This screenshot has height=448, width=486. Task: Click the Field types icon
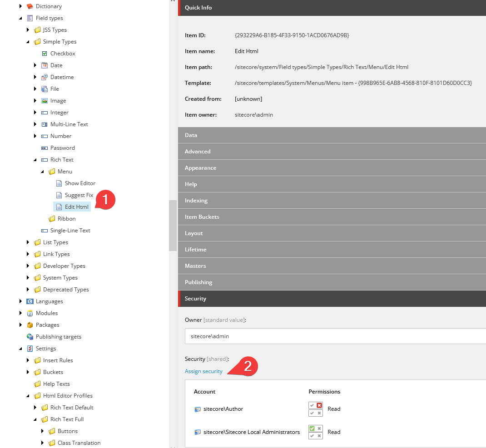(x=30, y=18)
